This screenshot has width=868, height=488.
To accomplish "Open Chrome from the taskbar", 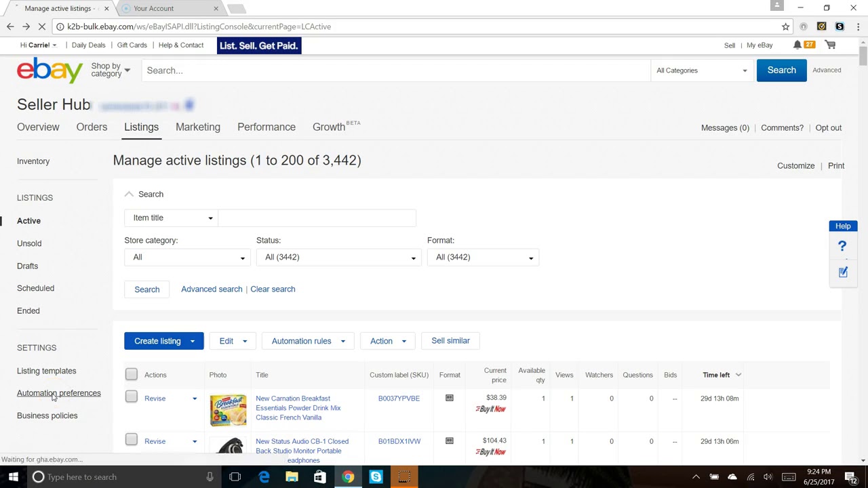I will coord(347,476).
